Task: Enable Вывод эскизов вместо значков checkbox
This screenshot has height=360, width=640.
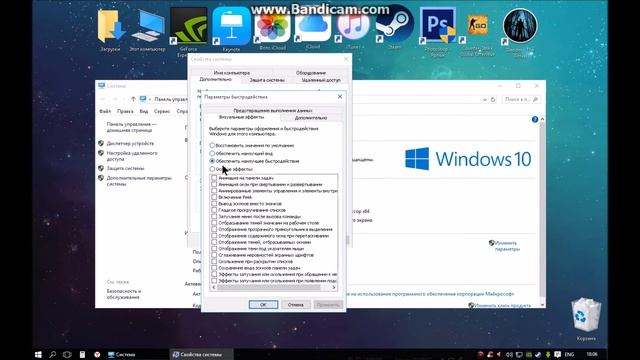Action: pos(214,204)
